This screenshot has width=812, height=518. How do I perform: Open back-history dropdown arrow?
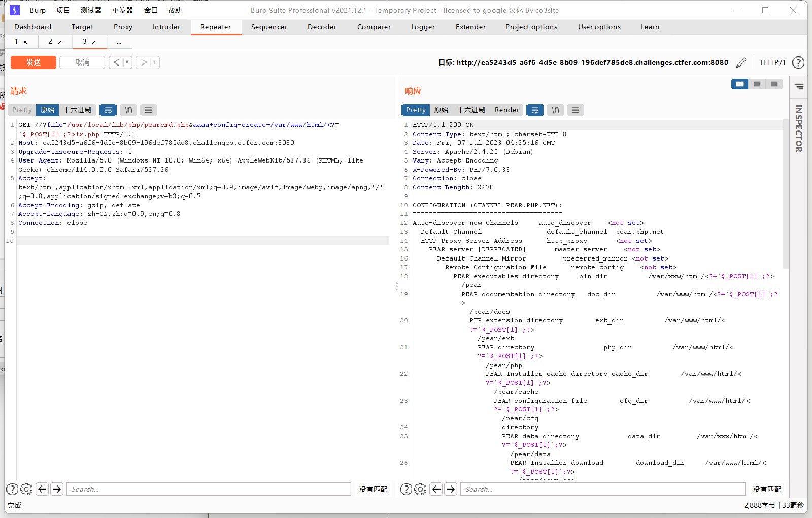[127, 62]
